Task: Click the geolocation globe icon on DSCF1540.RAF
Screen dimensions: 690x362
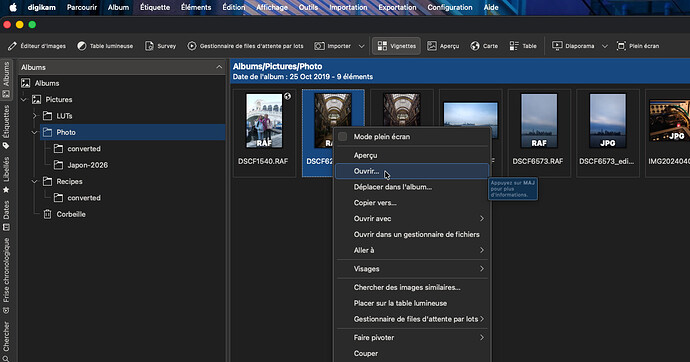Action: 287,96
